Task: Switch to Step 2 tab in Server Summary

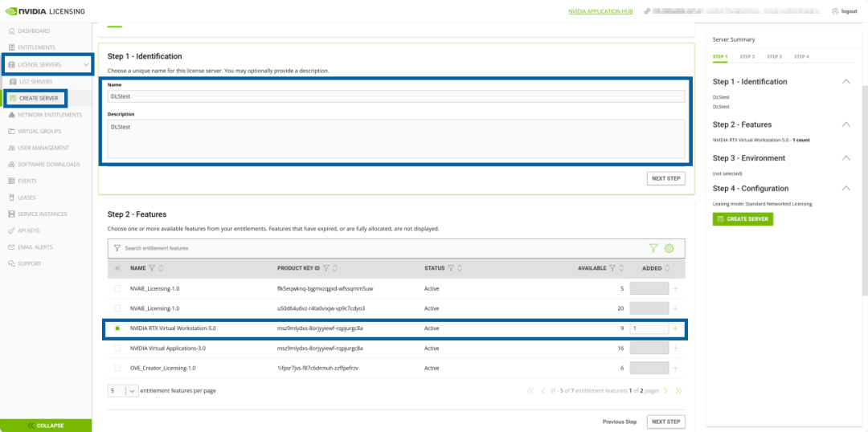Action: [747, 56]
